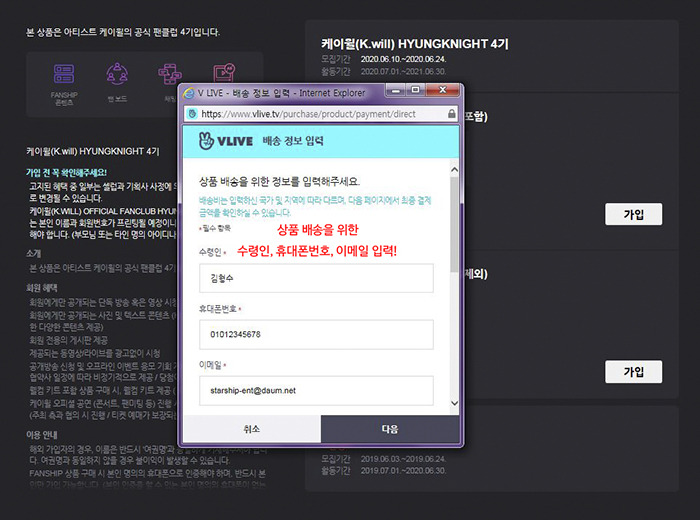700x520 pixels.
Task: Click the site favicon in address bar
Action: pos(192,114)
